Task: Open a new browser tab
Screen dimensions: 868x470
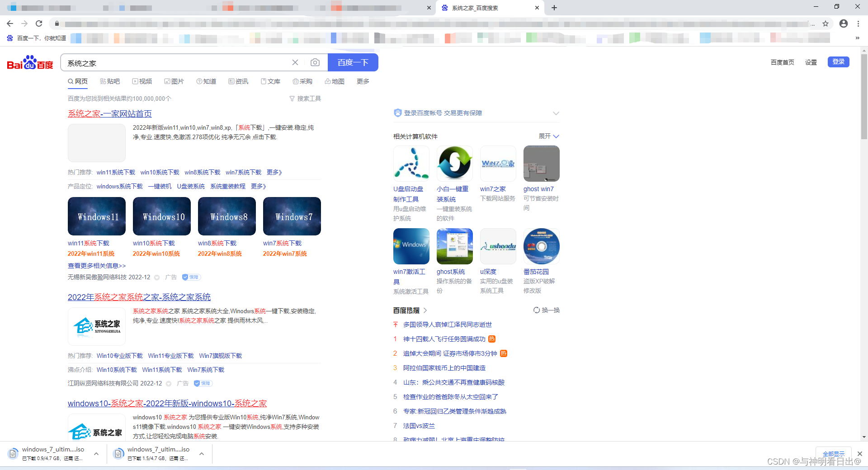Action: [554, 8]
